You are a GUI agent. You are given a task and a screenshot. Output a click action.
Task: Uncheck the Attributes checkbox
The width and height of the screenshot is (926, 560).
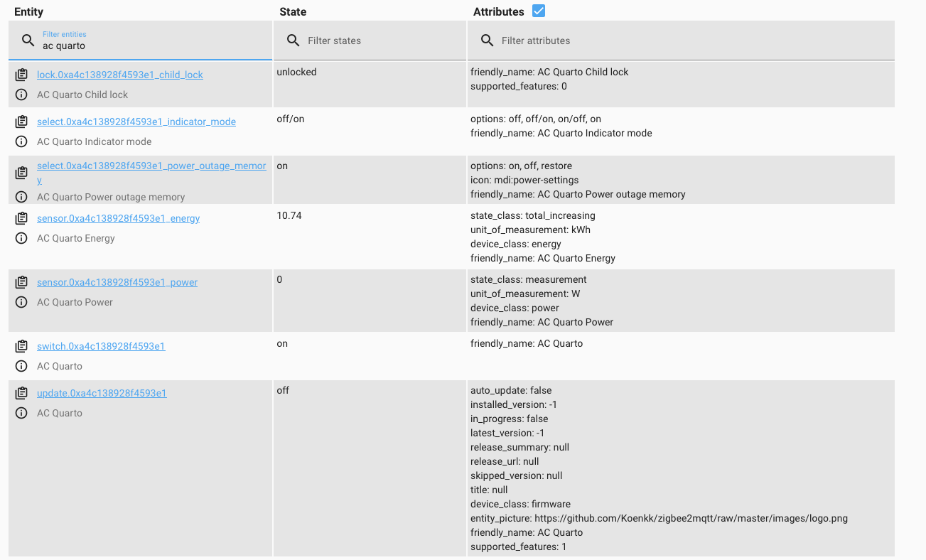[539, 11]
